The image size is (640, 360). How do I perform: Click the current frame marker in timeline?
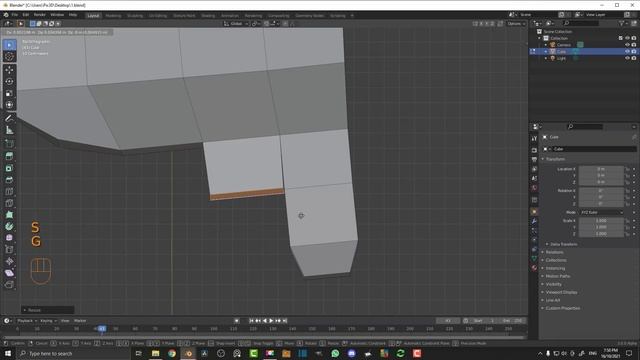pyautogui.click(x=102, y=329)
